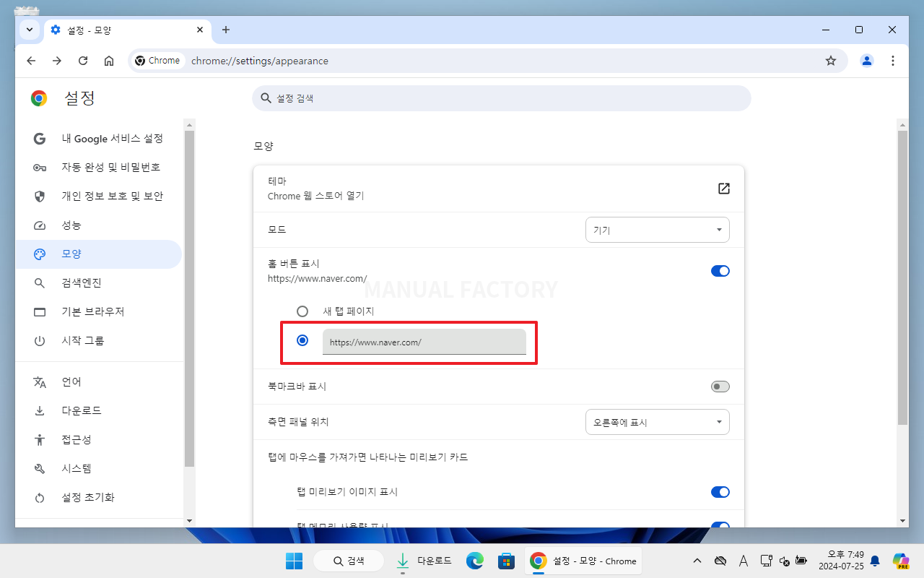Open 접근성 settings
924x578 pixels.
(x=99, y=440)
